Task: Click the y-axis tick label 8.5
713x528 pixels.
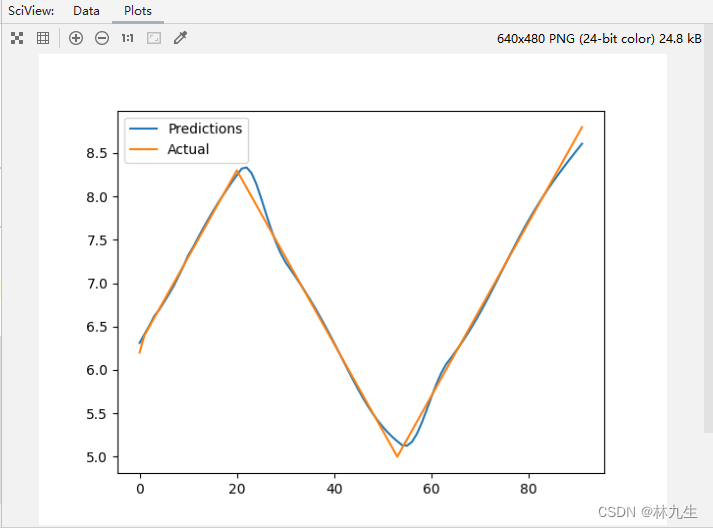Action: click(x=97, y=154)
